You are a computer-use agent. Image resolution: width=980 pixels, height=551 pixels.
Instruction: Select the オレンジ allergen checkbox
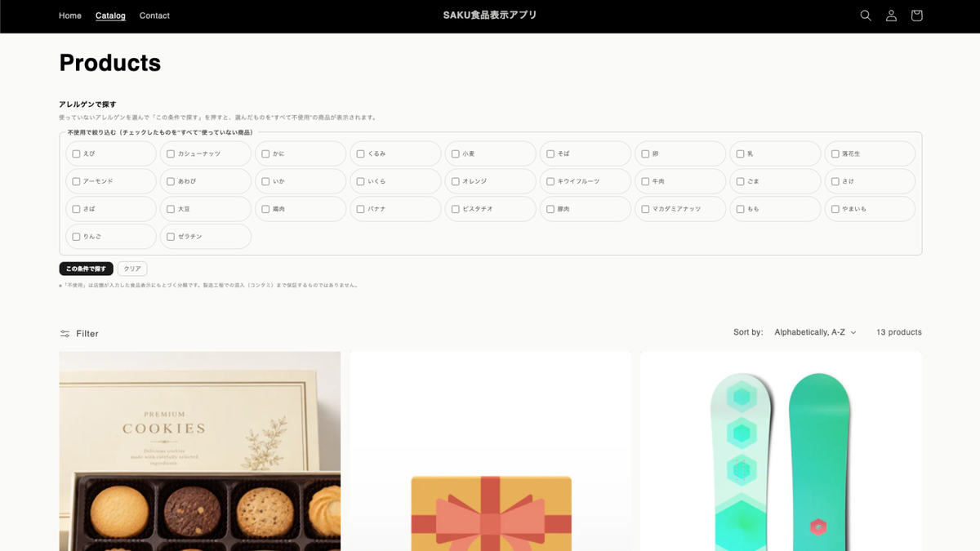[455, 181]
